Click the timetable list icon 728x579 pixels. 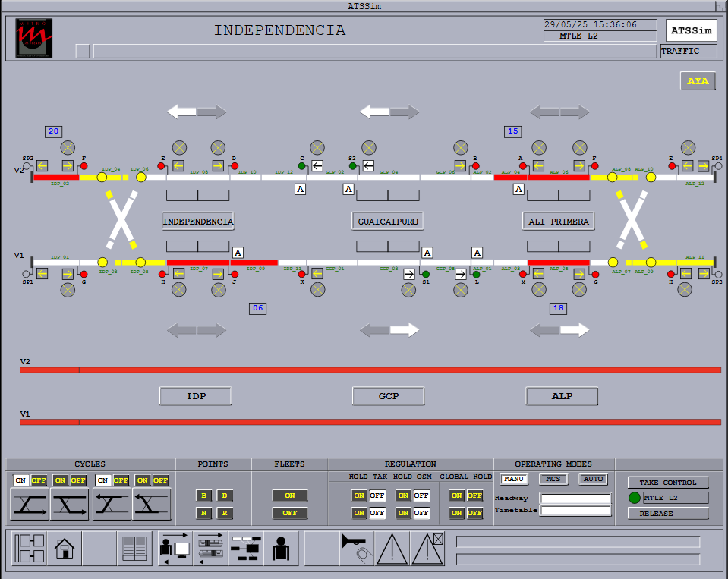coord(134,548)
